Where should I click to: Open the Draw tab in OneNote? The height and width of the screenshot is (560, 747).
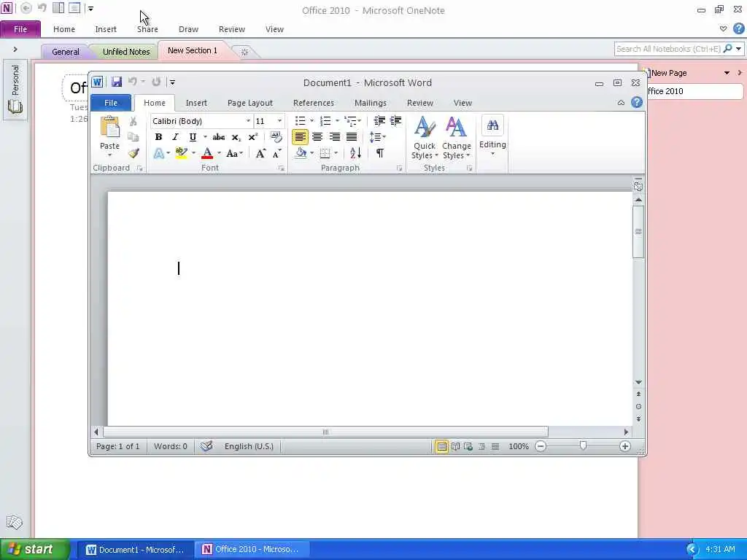pos(188,29)
